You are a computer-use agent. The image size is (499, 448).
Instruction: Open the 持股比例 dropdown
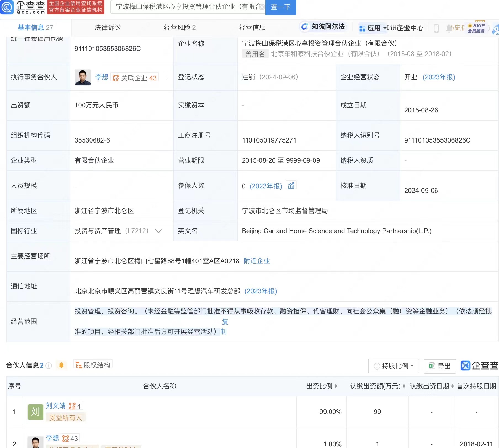tap(394, 366)
